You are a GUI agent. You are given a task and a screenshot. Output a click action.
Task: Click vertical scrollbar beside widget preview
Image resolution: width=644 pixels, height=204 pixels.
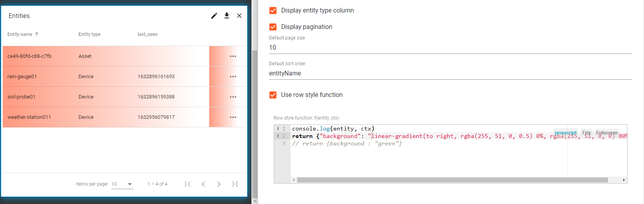[x=255, y=124]
